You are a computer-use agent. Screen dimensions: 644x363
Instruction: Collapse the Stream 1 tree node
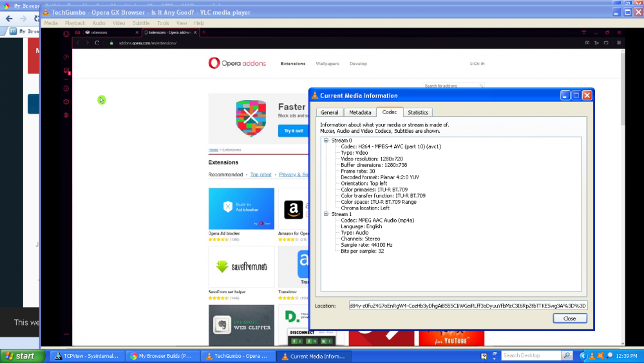(x=327, y=214)
